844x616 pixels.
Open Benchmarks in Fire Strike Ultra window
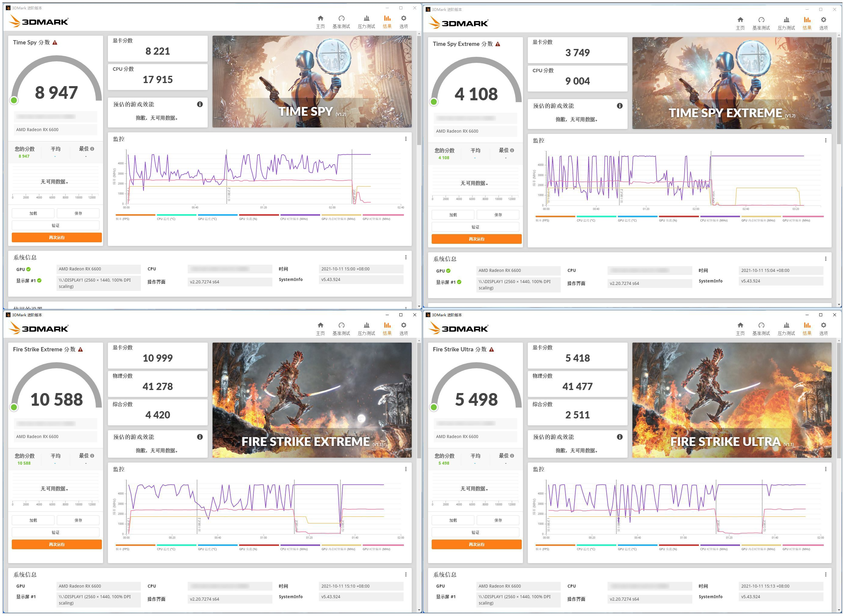761,328
